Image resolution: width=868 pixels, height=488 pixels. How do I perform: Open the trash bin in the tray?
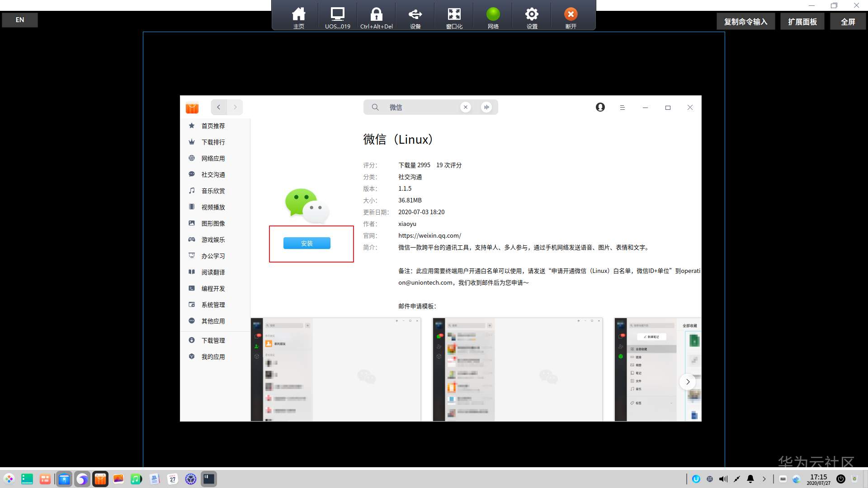pyautogui.click(x=854, y=479)
